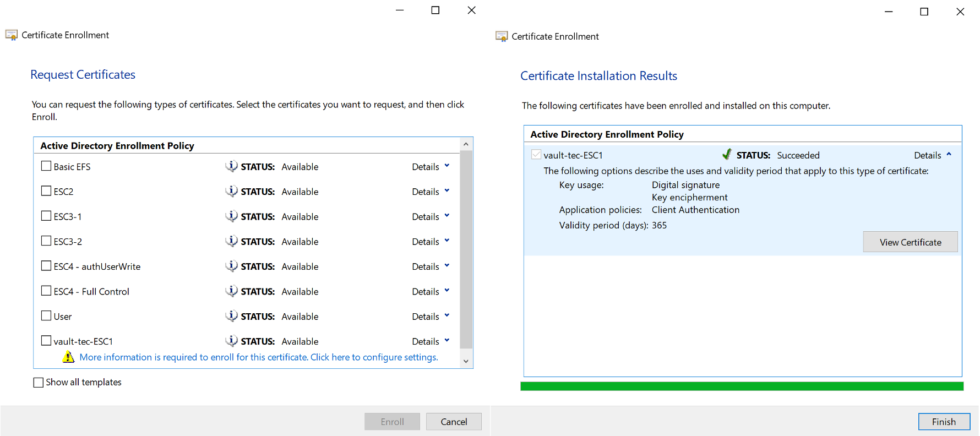Expand Details for ESC3-1
Viewport: 980px width, 436px height.
(x=431, y=217)
